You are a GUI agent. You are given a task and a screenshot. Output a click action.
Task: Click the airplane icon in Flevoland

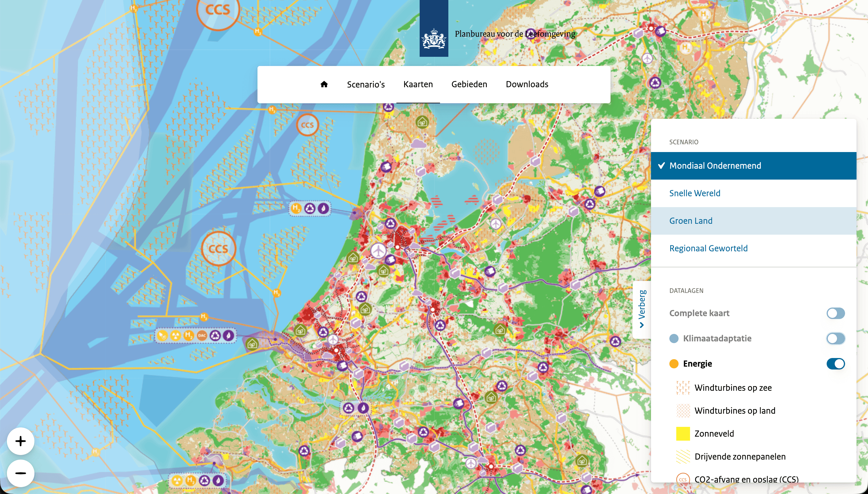click(496, 223)
